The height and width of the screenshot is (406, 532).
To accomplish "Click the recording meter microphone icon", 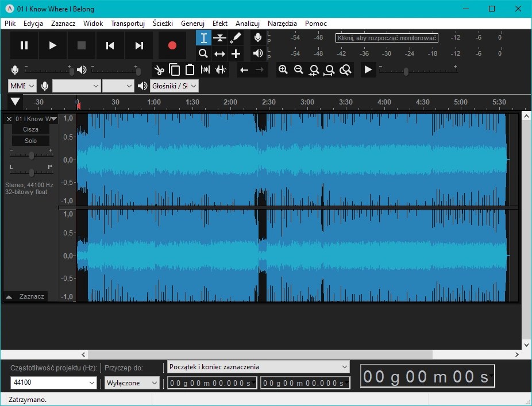I will coord(258,37).
